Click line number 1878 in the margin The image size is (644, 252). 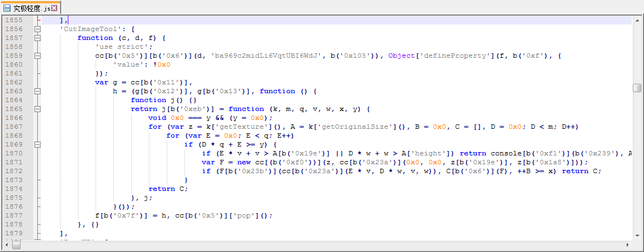[13, 224]
